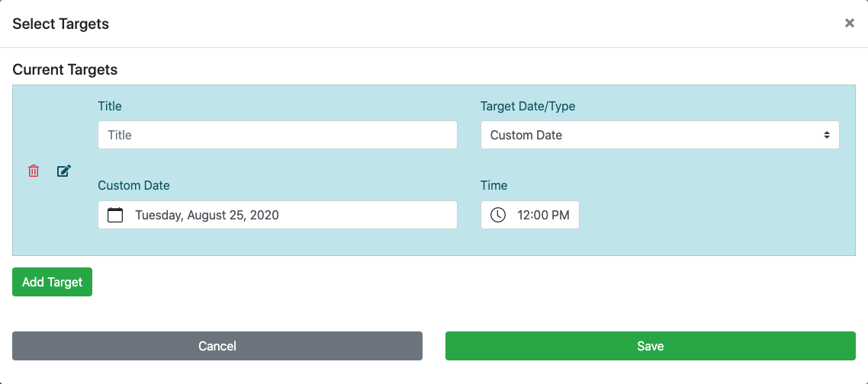Click the Custom Date label
The height and width of the screenshot is (384, 868).
pos(133,185)
